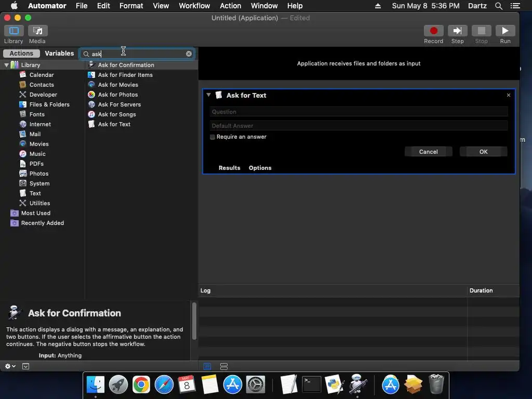532x399 pixels.
Task: Open the Media browser button
Action: click(x=37, y=31)
